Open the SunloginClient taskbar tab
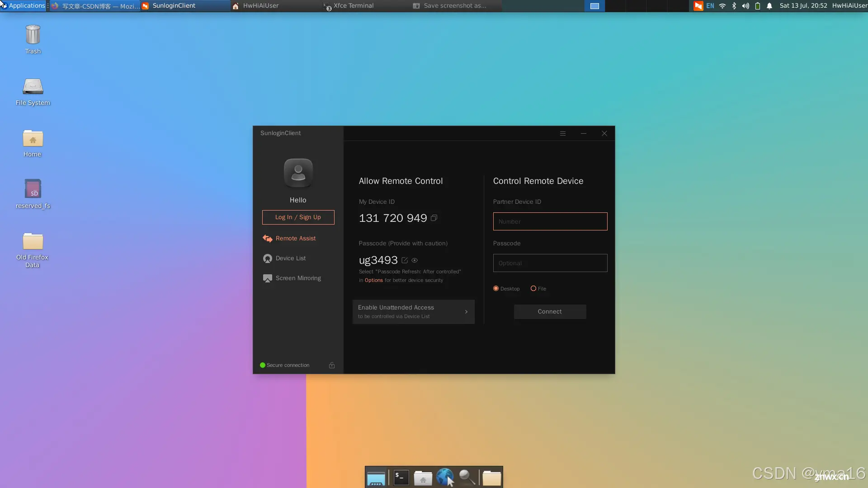The image size is (868, 488). 174,5
